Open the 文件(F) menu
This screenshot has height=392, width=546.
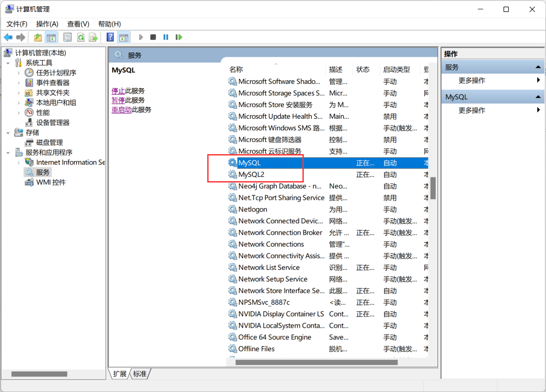[17, 24]
